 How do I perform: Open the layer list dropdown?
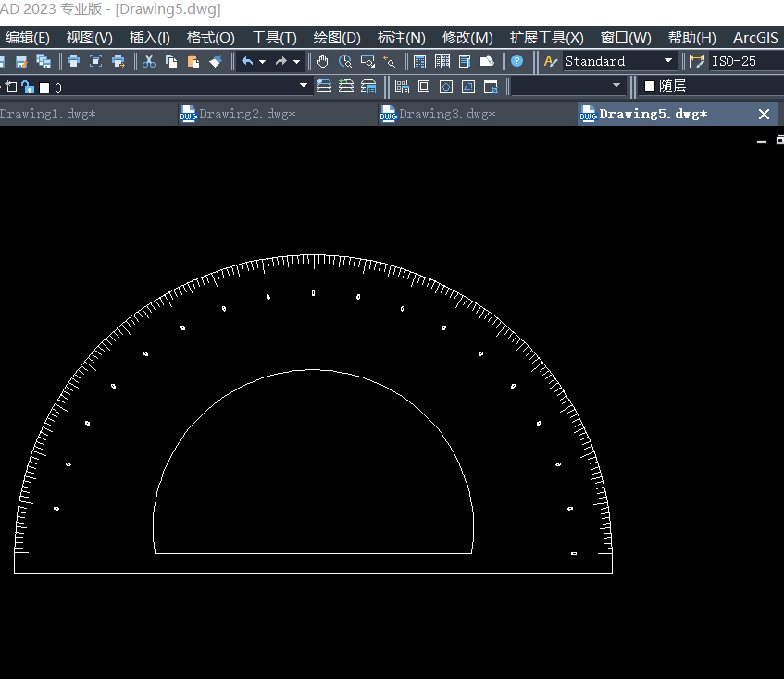[303, 85]
